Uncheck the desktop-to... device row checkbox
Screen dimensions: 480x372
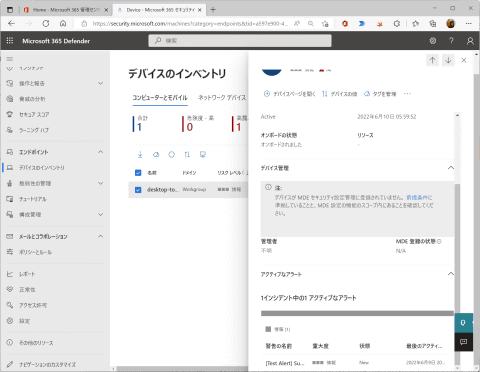point(138,190)
